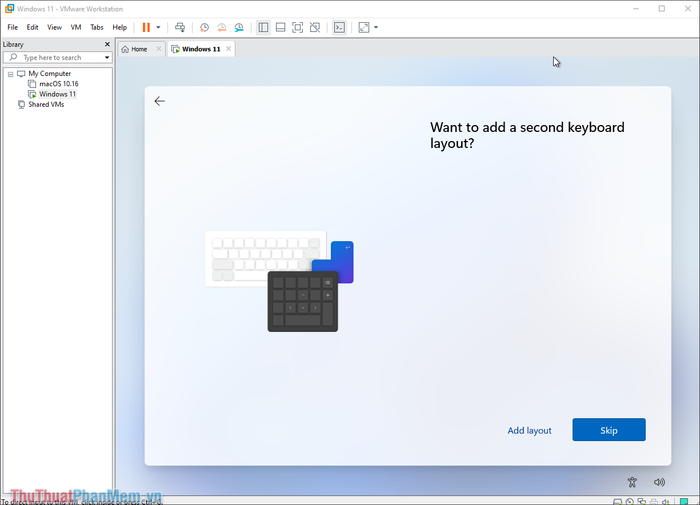Viewport: 700px width, 505px height.
Task: Open the power options dropdown arrow
Action: coord(158,27)
